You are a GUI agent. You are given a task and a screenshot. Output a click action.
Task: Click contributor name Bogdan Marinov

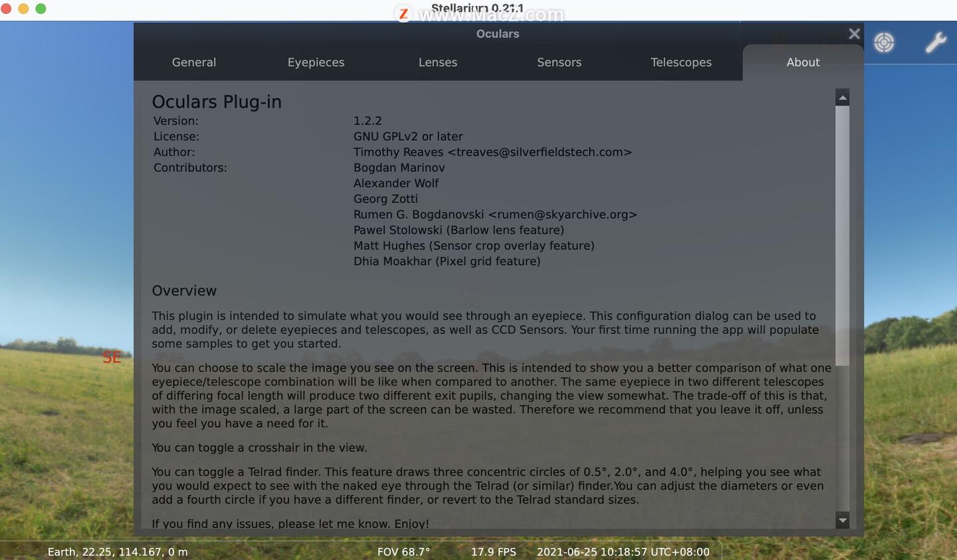pos(399,167)
